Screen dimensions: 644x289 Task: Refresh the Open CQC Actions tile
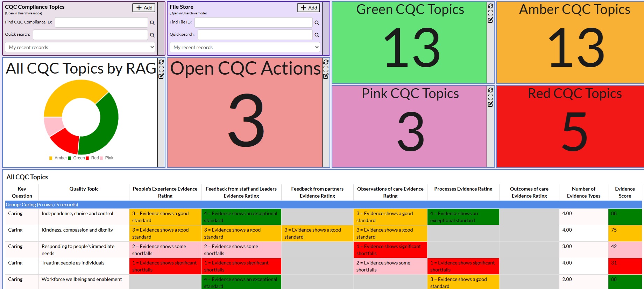point(326,62)
